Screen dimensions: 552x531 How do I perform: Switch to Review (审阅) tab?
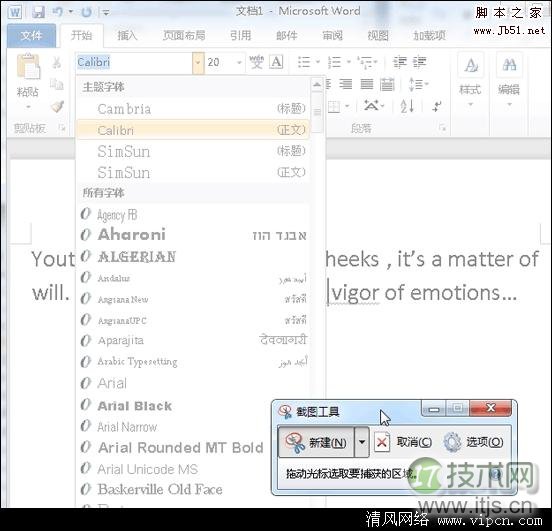pos(332,35)
